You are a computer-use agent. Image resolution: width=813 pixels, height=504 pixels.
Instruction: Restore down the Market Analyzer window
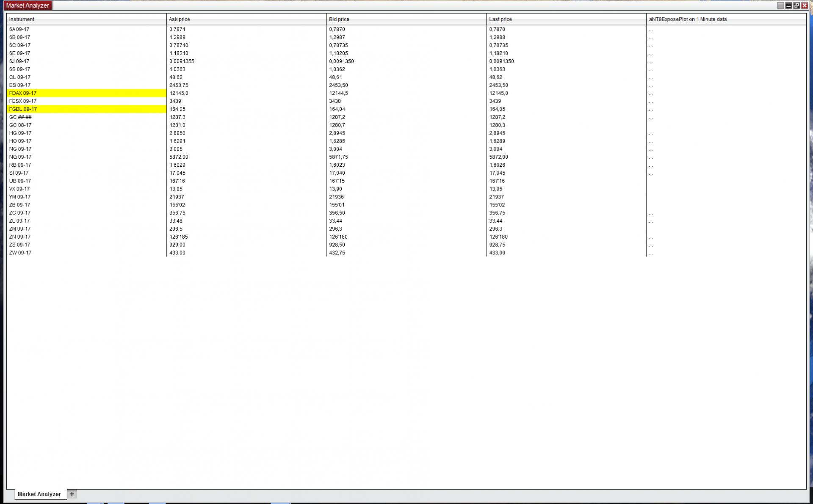[796, 6]
